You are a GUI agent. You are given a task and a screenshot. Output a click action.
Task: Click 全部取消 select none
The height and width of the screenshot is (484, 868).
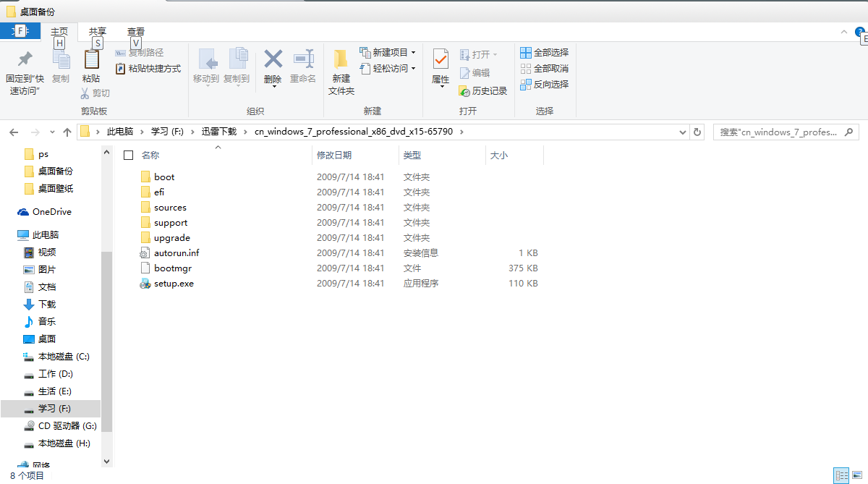tap(545, 69)
